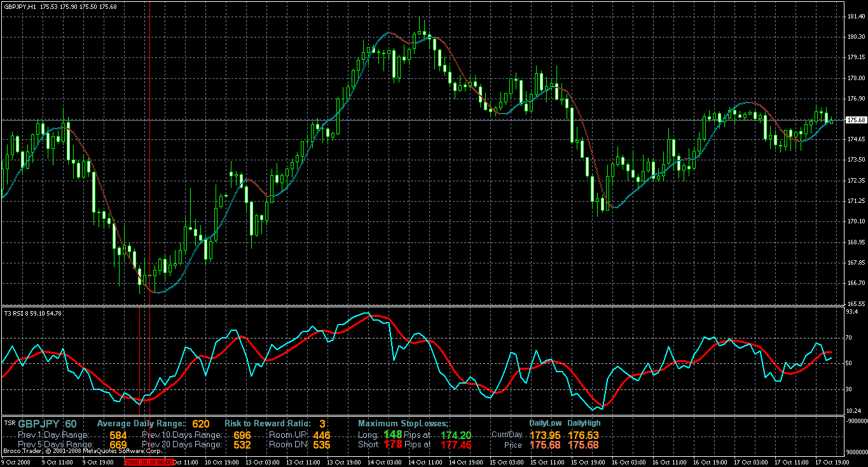The image size is (868, 467).
Task: Click the Average Daily Range value 620
Action: click(201, 424)
